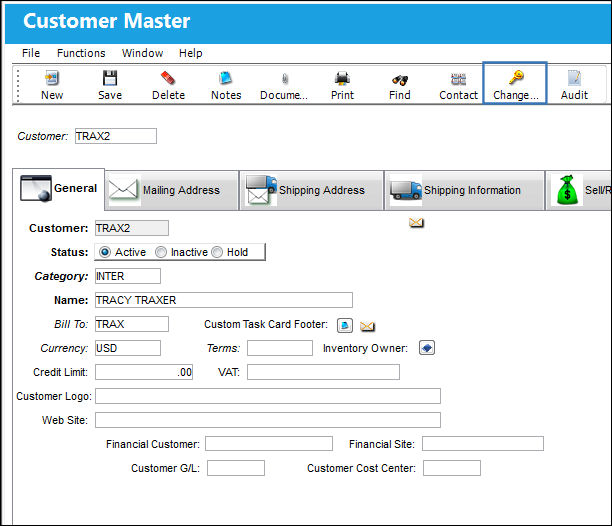The width and height of the screenshot is (612, 526).
Task: Click envelope icon beside Custom Task Card Footer
Action: tap(367, 326)
